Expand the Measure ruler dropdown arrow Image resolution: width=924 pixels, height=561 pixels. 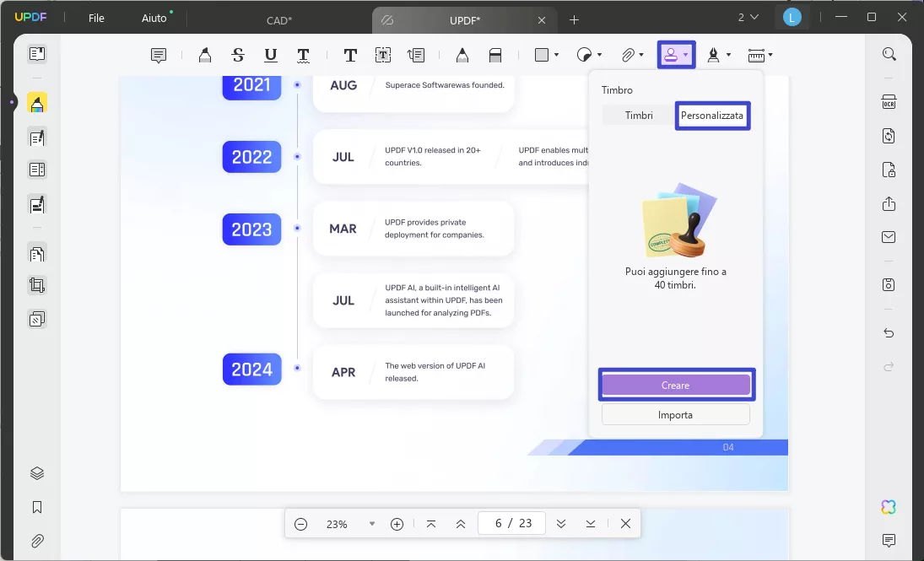tap(770, 56)
